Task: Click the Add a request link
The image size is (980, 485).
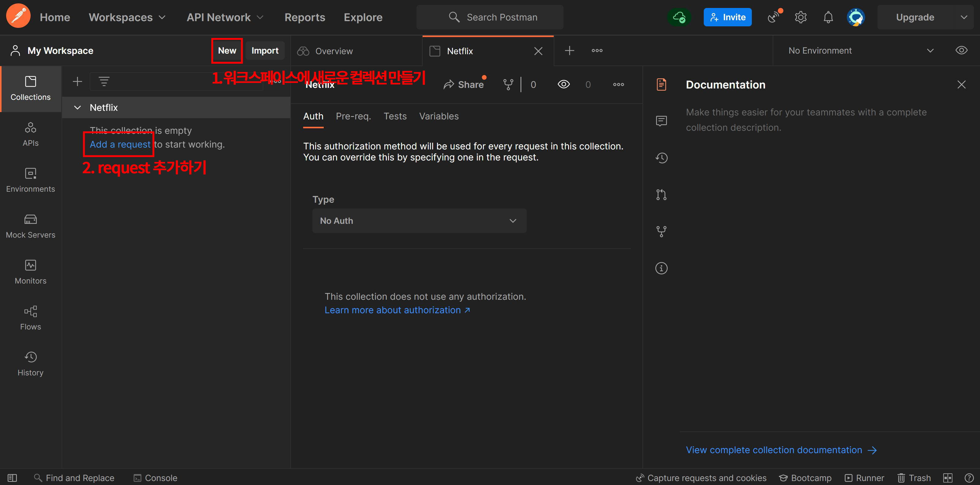Action: click(x=120, y=145)
